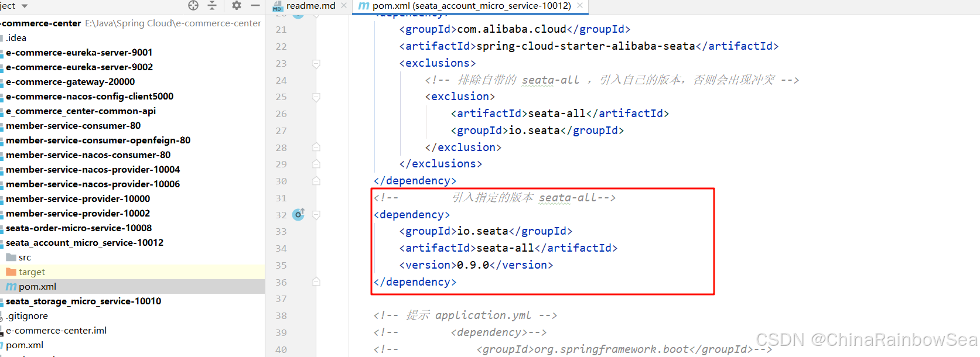Click the line number 21 in the gutter
Image resolution: width=980 pixels, height=357 pixels.
281,29
